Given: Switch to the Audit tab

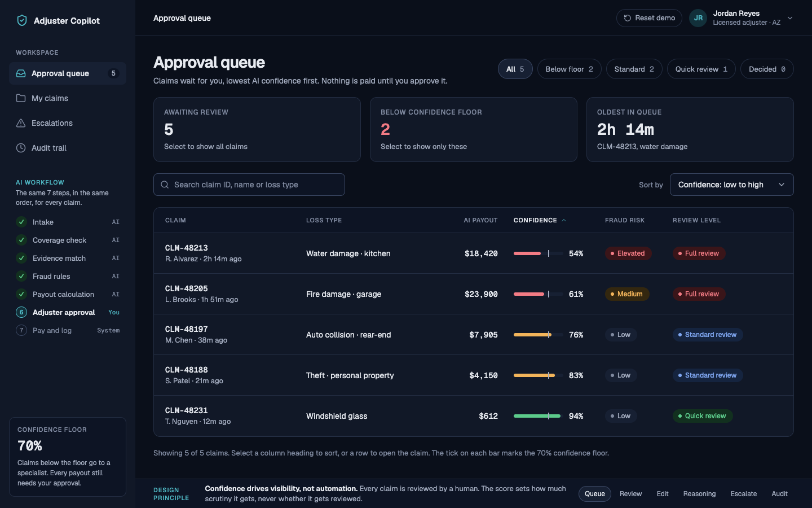Looking at the screenshot, I should coord(780,494).
